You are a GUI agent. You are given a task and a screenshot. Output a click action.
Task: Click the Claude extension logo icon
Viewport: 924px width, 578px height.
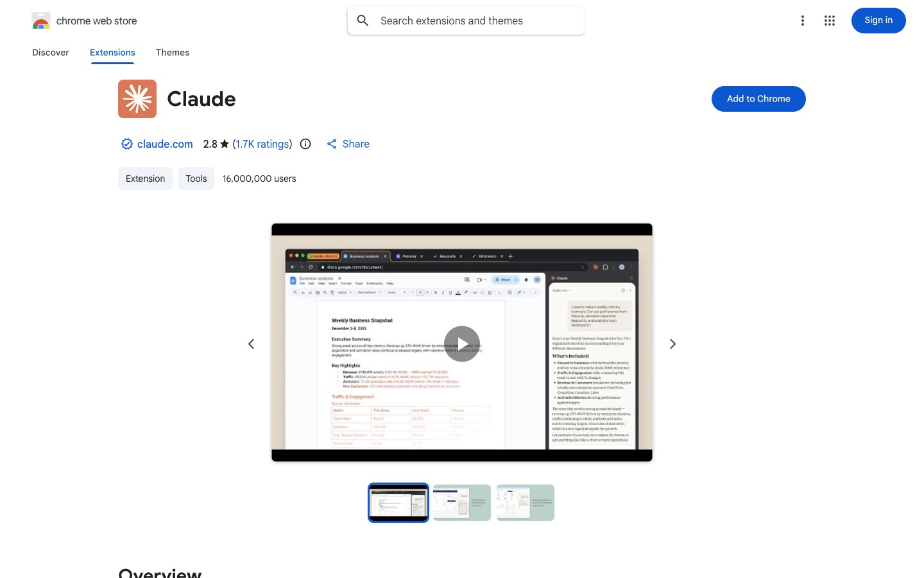137,99
